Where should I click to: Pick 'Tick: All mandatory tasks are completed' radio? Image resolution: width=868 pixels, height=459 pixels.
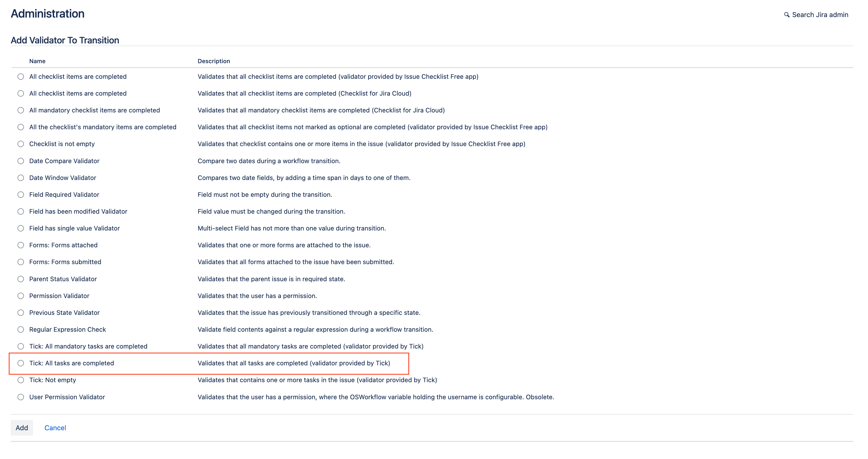(21, 346)
